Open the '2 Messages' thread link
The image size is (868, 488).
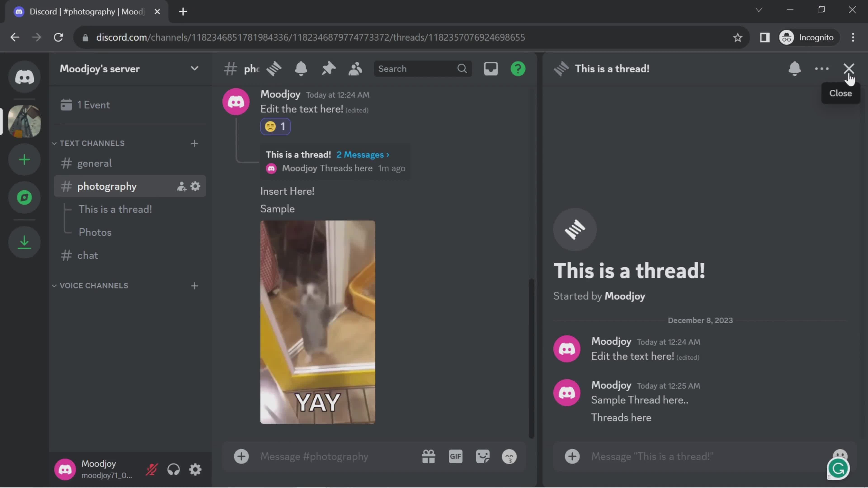[x=363, y=155]
